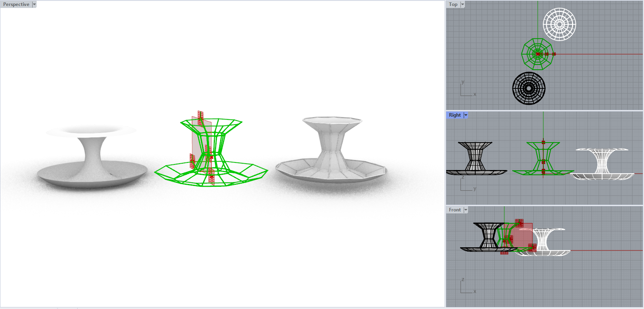The image size is (644, 309).
Task: Select the green wireframe pedestal in Right view
Action: coord(543,158)
